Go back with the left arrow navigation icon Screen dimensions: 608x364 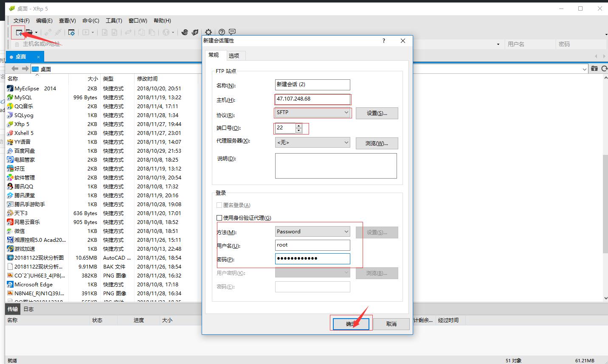15,69
